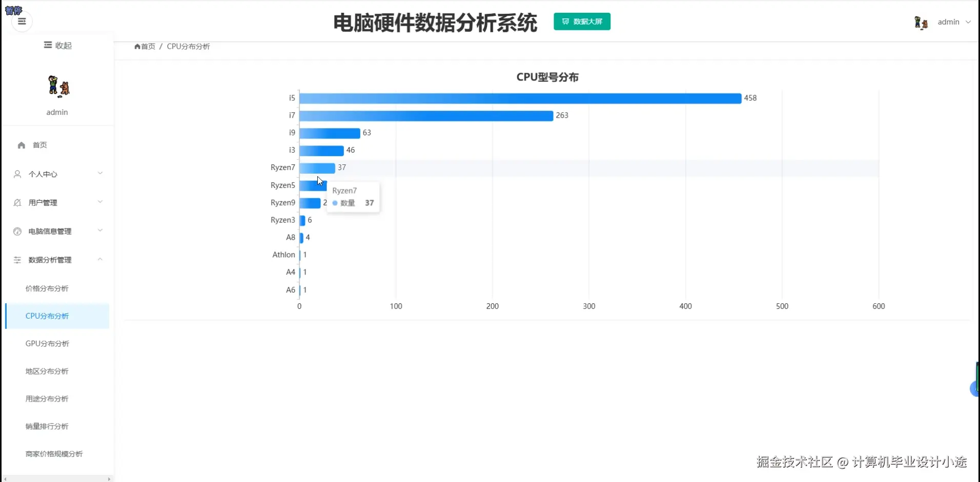
Task: Open the 数据大屏 data dashboard
Action: coord(582,22)
